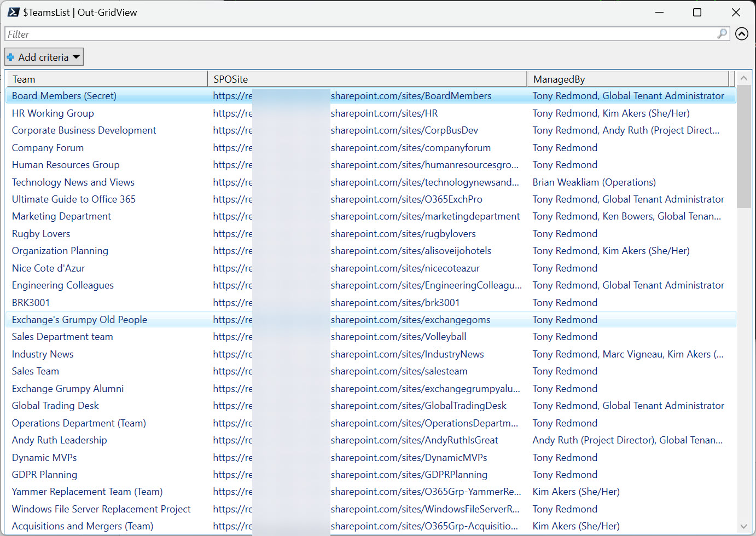Click the sharepoint.com/sites/rugbylovers cell
The height and width of the screenshot is (536, 756).
(x=403, y=234)
